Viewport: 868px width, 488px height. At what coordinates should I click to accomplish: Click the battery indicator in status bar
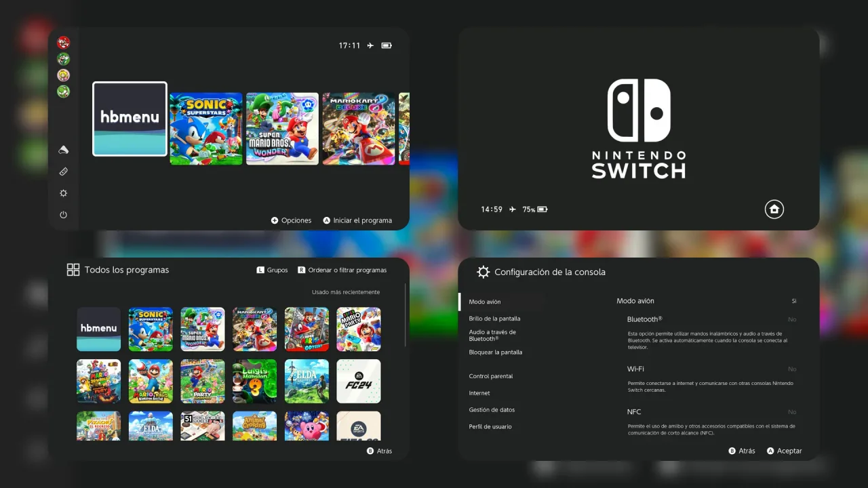pyautogui.click(x=386, y=45)
